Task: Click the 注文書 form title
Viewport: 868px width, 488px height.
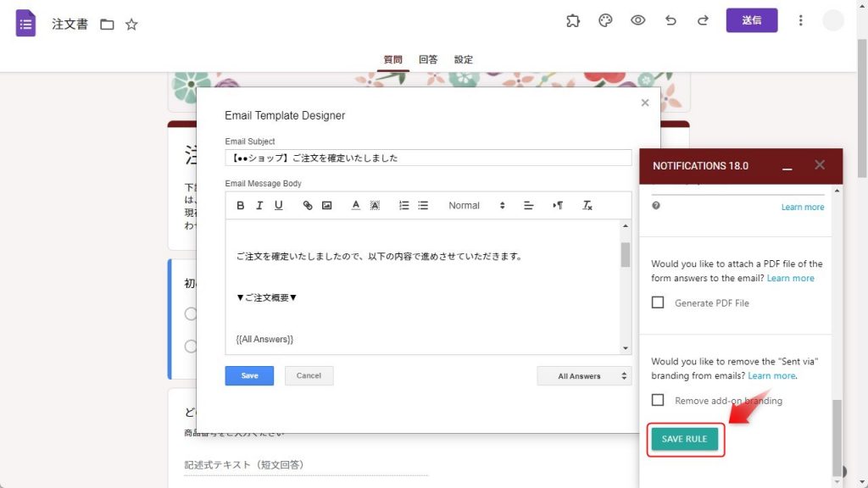Action: point(70,25)
